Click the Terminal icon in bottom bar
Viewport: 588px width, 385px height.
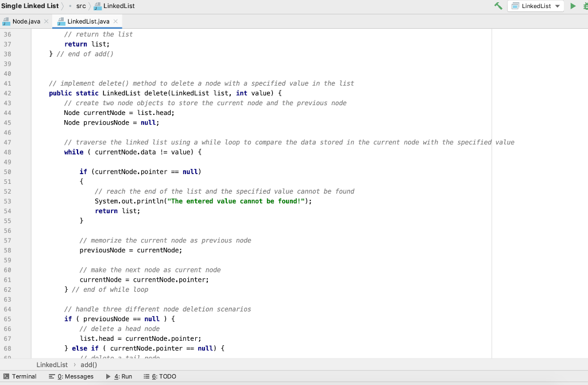coord(6,376)
